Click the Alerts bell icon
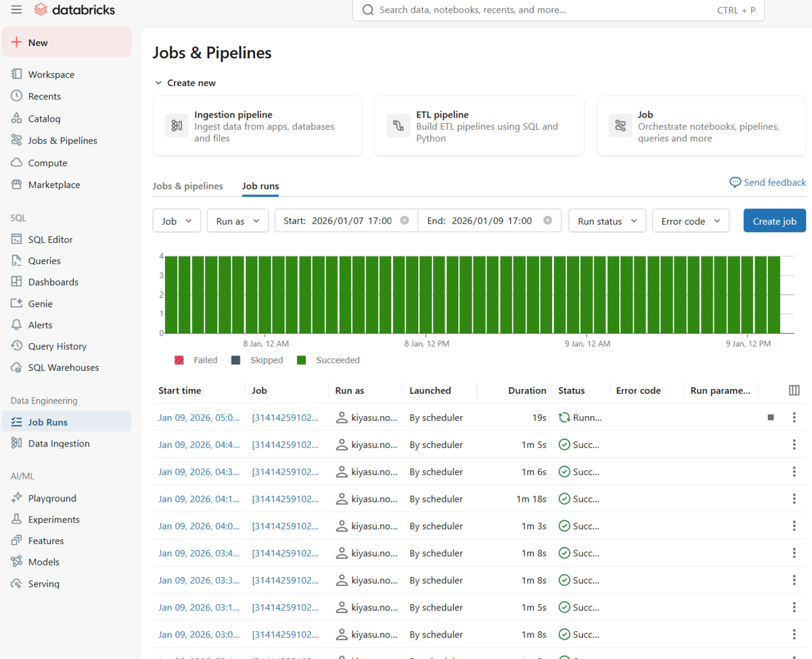Screen dimensions: 812x659 [x=16, y=325]
